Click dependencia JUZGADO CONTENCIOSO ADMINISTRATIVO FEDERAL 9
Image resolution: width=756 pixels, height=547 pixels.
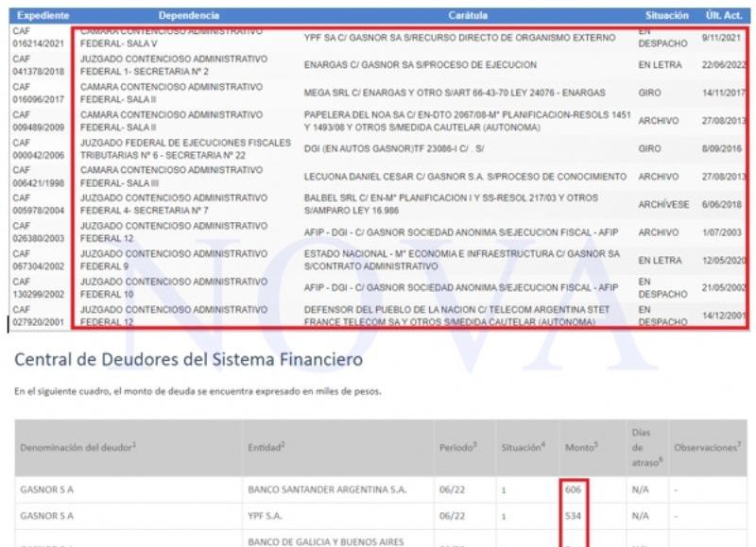174,260
